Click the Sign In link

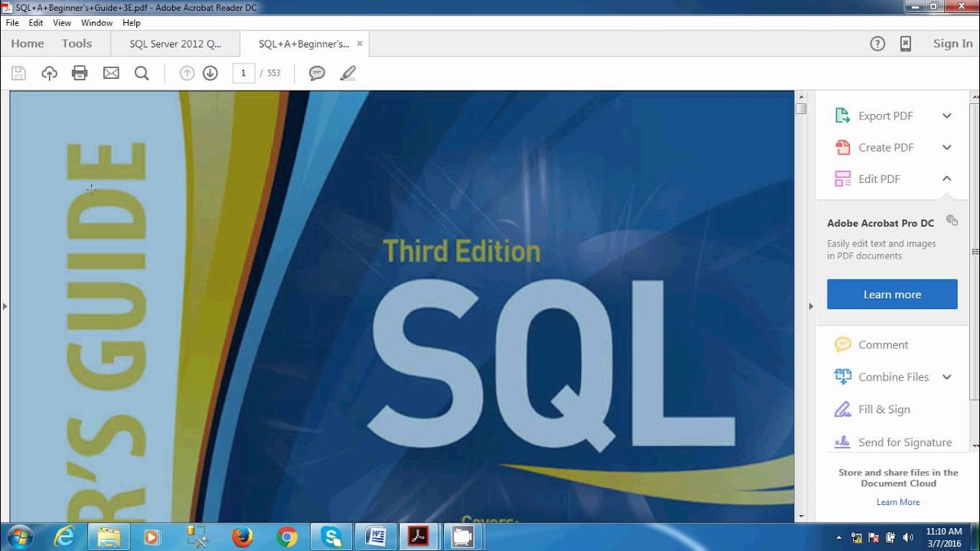pyautogui.click(x=952, y=44)
